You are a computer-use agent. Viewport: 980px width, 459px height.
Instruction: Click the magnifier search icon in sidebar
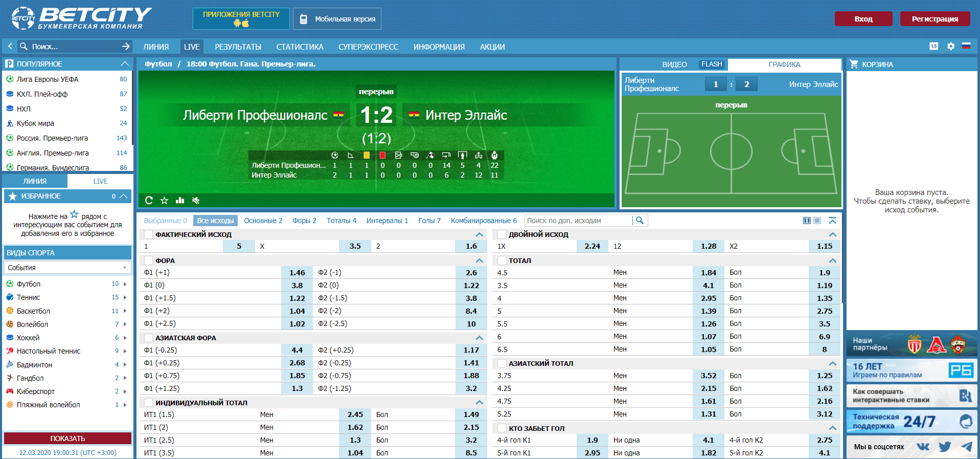[24, 46]
